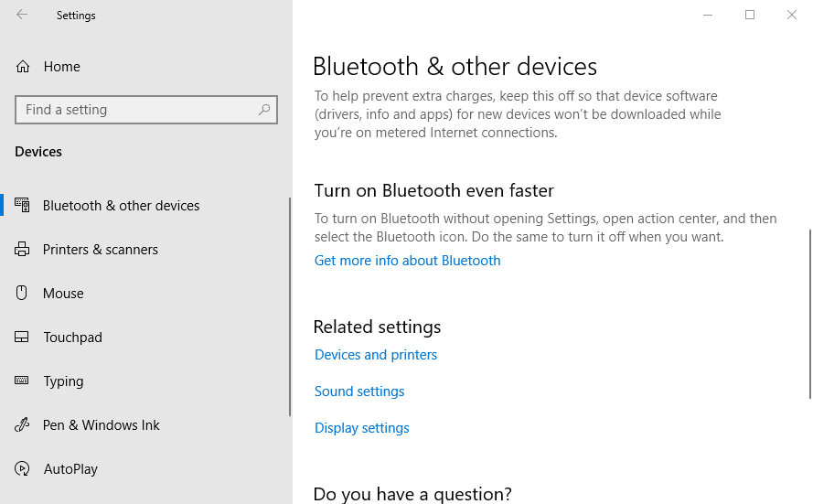Image resolution: width=813 pixels, height=504 pixels.
Task: Click the search magnifier icon
Action: tap(264, 110)
